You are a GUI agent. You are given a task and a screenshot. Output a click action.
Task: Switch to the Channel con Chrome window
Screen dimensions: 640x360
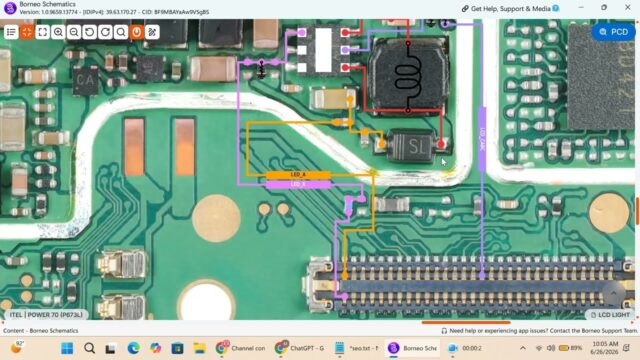pos(241,348)
